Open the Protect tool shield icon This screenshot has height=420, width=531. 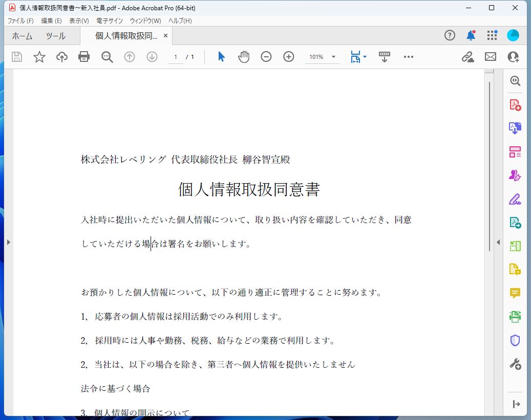(515, 340)
